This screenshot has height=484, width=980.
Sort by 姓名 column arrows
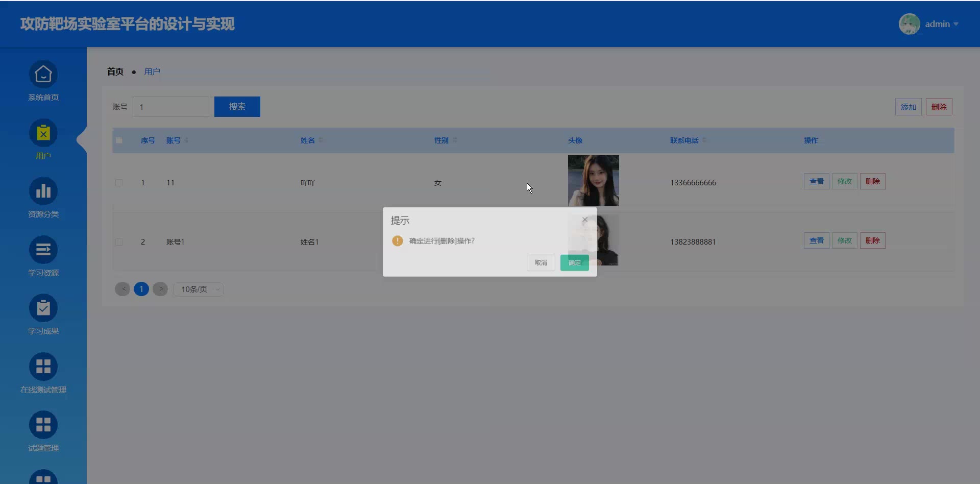[321, 140]
